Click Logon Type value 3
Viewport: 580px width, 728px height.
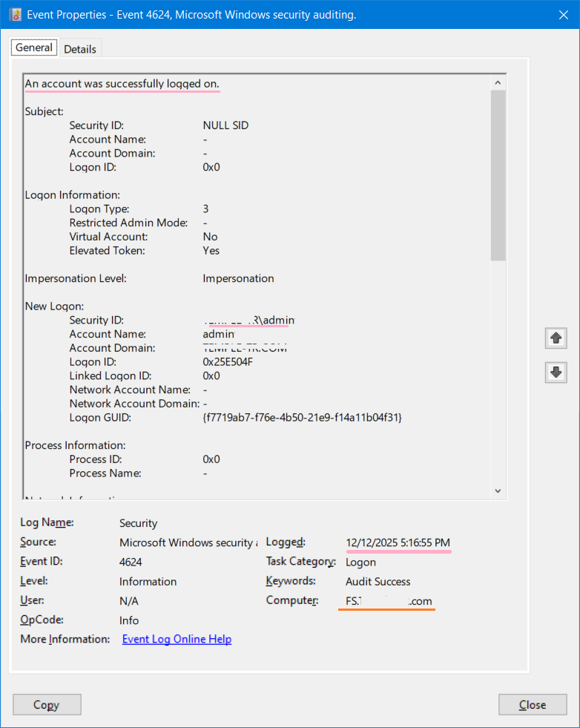(205, 209)
